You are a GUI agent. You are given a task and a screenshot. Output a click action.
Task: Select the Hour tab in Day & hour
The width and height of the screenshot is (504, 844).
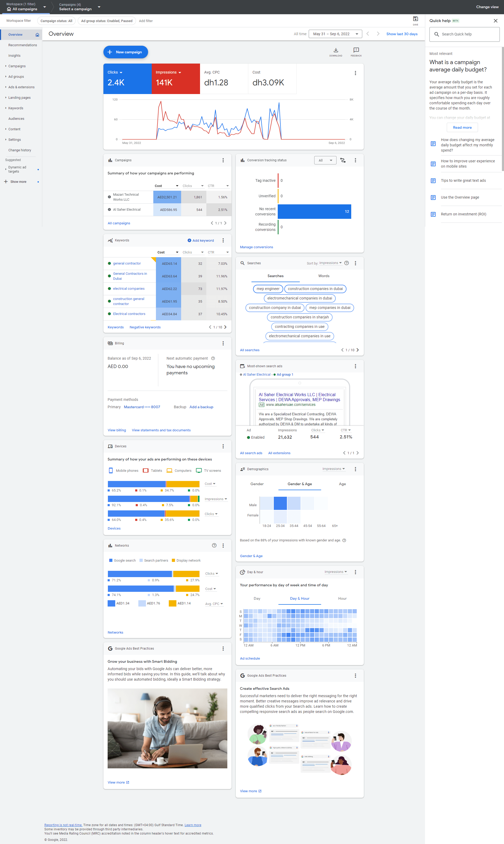click(342, 598)
